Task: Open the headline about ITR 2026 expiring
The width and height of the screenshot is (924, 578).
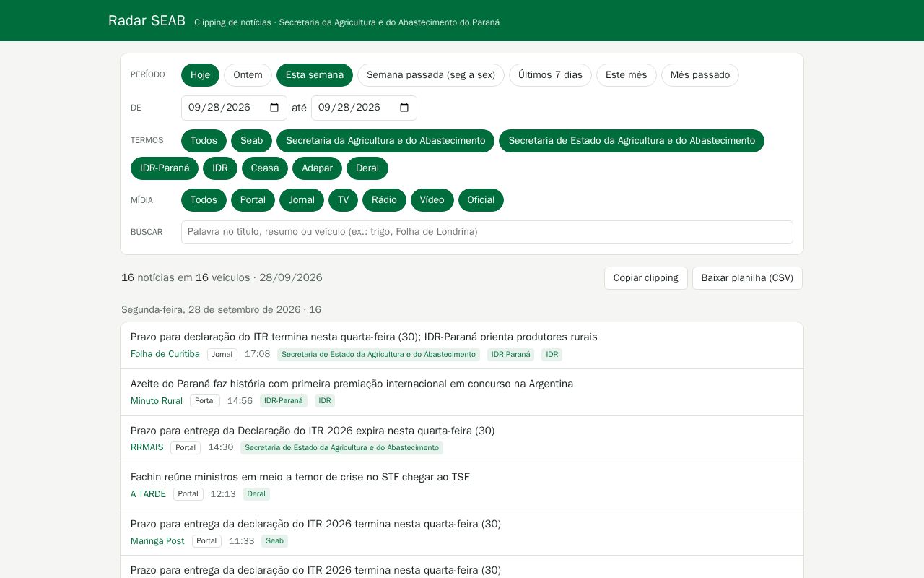Action: pyautogui.click(x=313, y=431)
